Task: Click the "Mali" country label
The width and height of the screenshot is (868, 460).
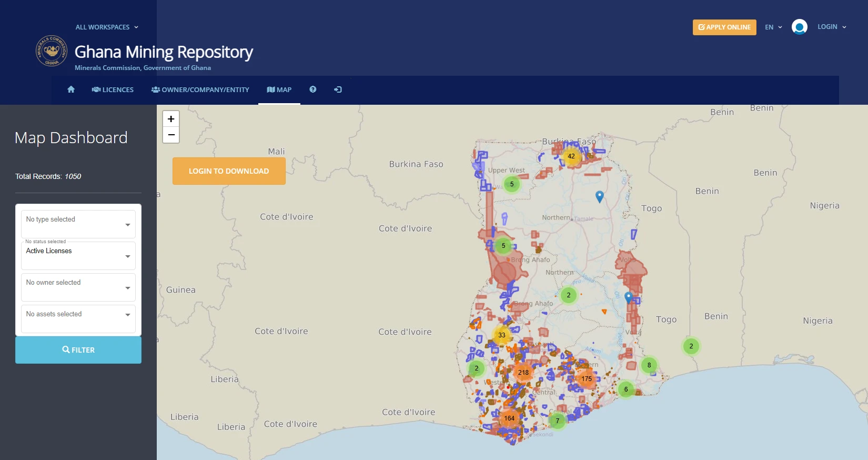Action: [x=276, y=152]
